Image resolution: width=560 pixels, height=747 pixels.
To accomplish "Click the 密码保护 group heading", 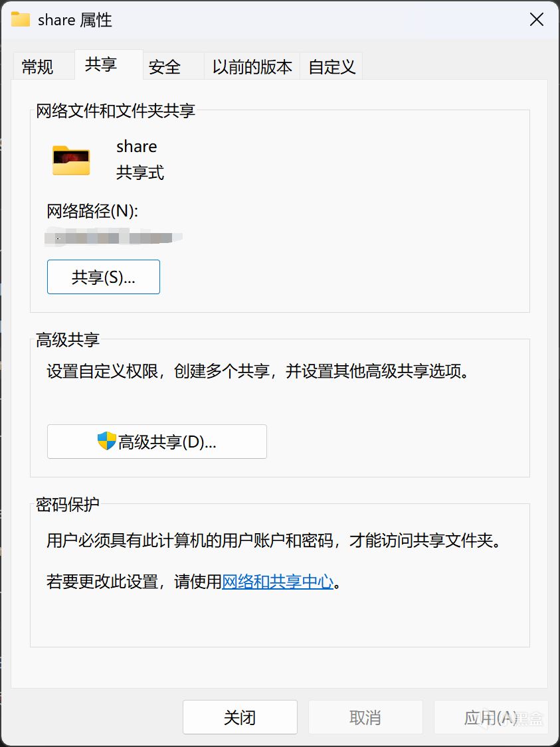I will click(x=68, y=505).
